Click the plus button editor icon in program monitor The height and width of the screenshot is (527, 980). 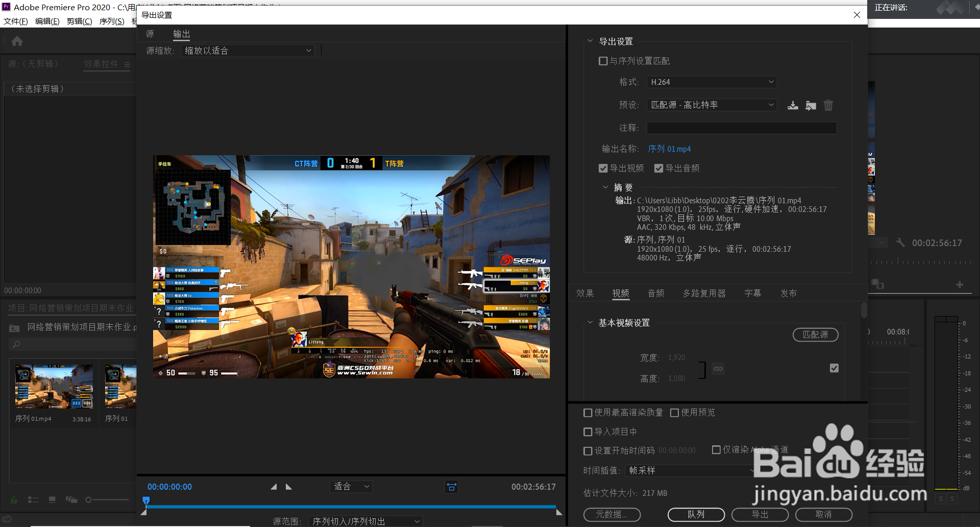[x=960, y=284]
